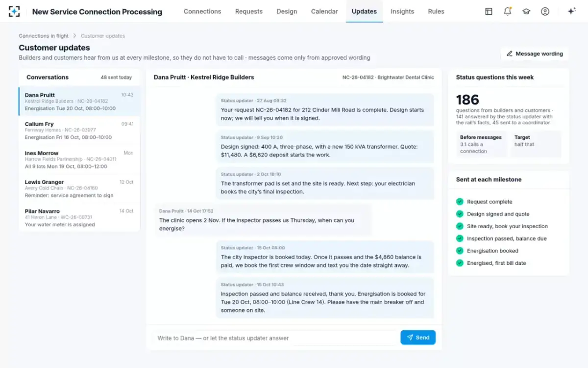
Task: Open the Rules tab
Action: (436, 11)
